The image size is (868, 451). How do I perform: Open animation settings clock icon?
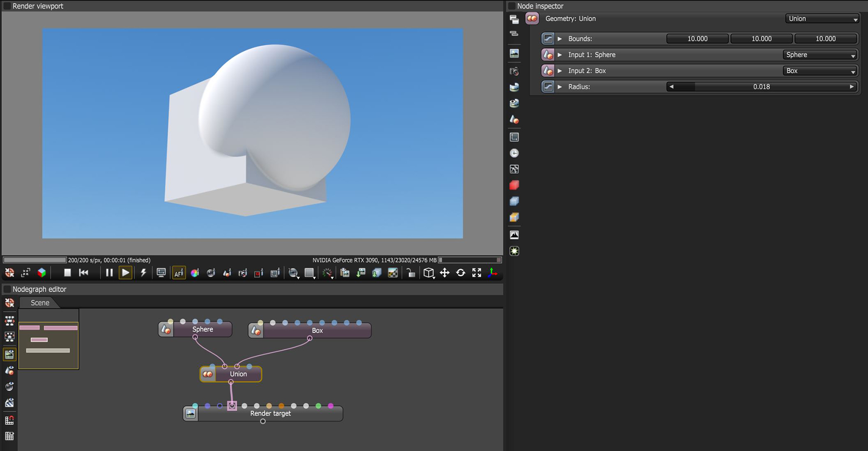pos(514,153)
